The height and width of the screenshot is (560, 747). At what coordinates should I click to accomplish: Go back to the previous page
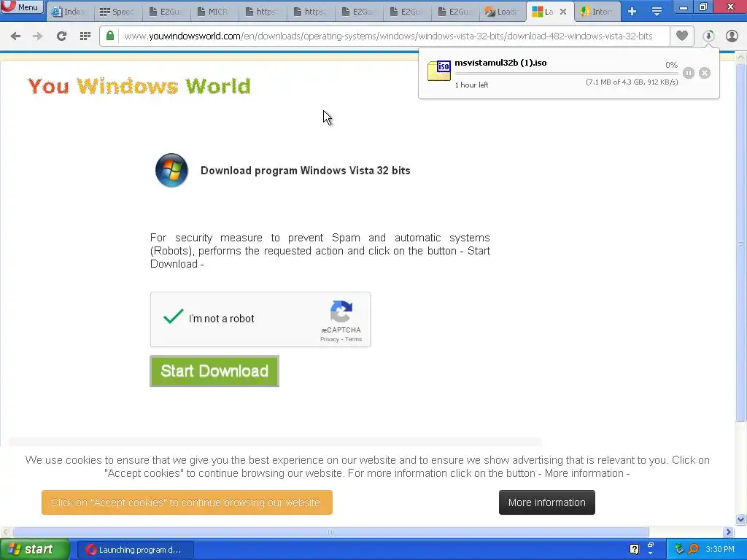coord(15,36)
